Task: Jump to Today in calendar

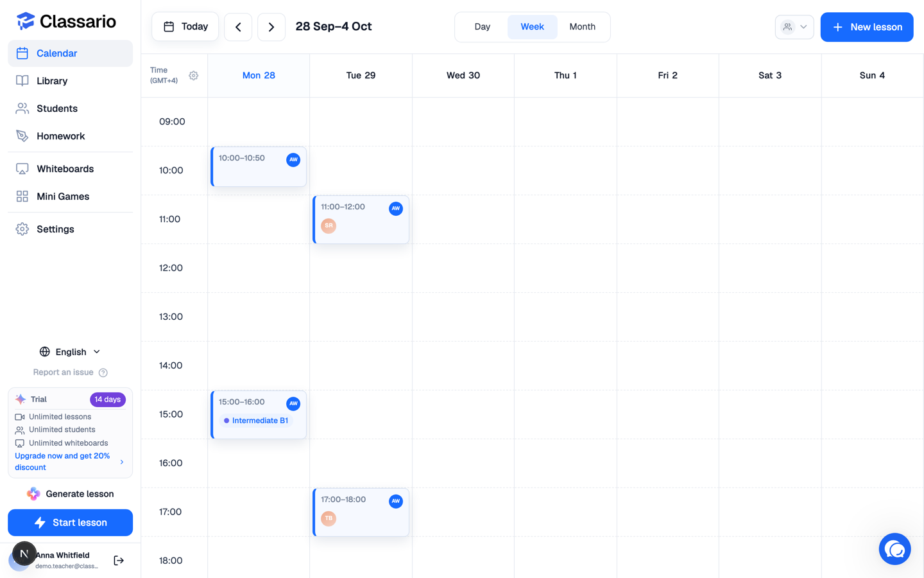Action: [185, 27]
